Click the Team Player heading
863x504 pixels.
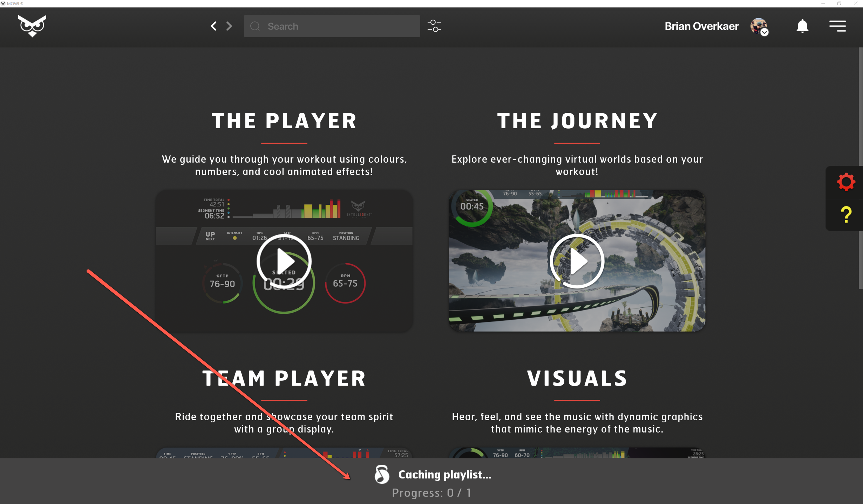[284, 379]
